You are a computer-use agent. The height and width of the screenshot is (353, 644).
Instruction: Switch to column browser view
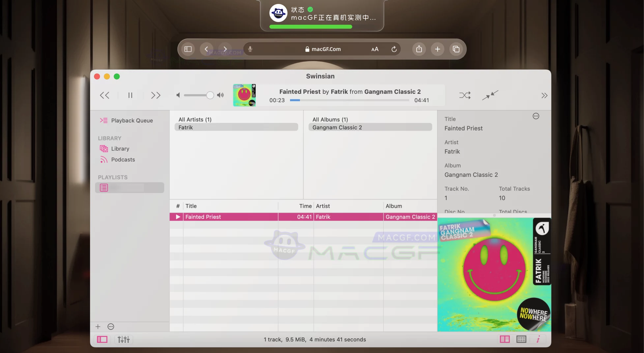pyautogui.click(x=505, y=339)
